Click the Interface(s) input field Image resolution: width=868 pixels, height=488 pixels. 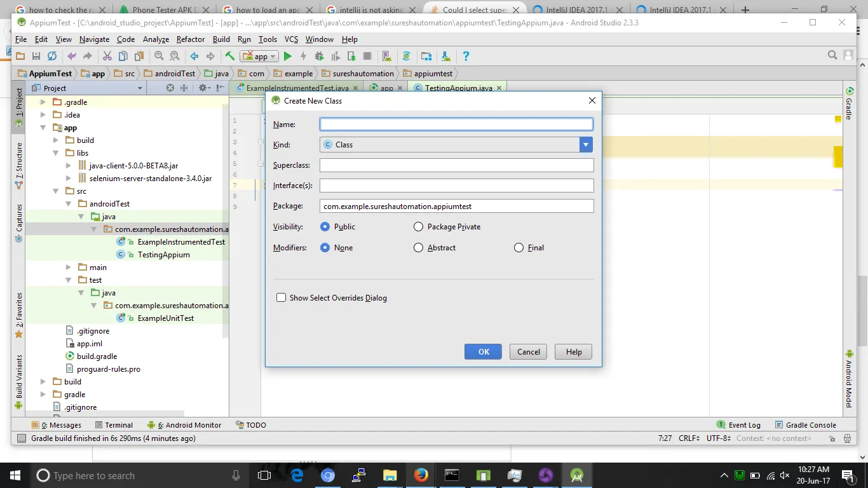coord(456,186)
